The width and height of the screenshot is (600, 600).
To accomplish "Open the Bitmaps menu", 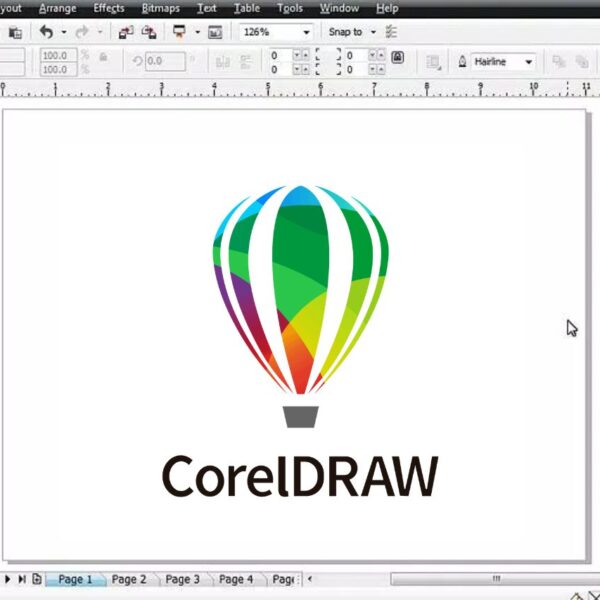I will tap(160, 8).
